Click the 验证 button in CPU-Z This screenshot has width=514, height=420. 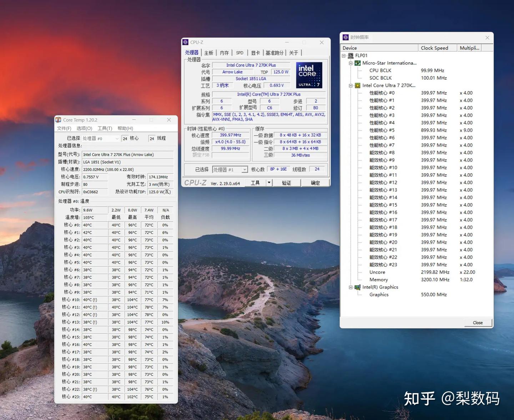[287, 183]
